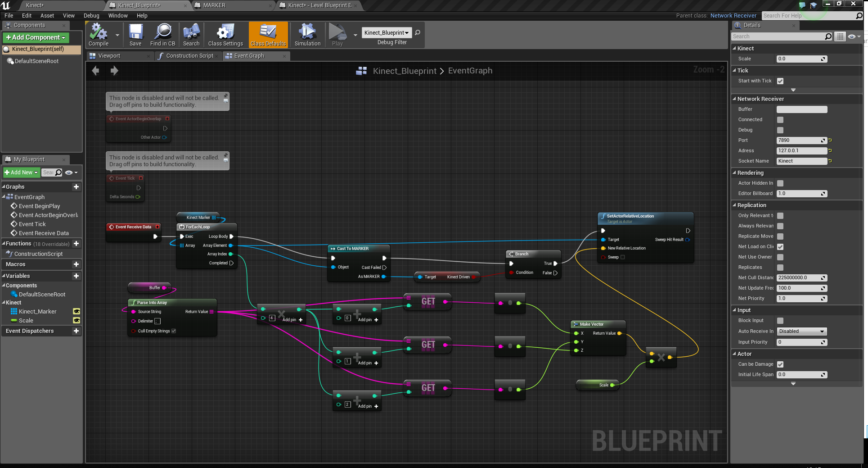
Task: Open the My Blueprint view options dropdown
Action: coord(72,173)
